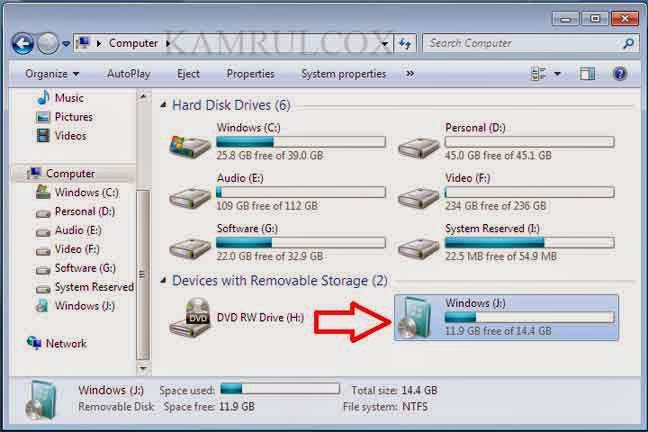Image resolution: width=648 pixels, height=432 pixels.
Task: Click File system: NTFS in details pane
Action: point(386,407)
